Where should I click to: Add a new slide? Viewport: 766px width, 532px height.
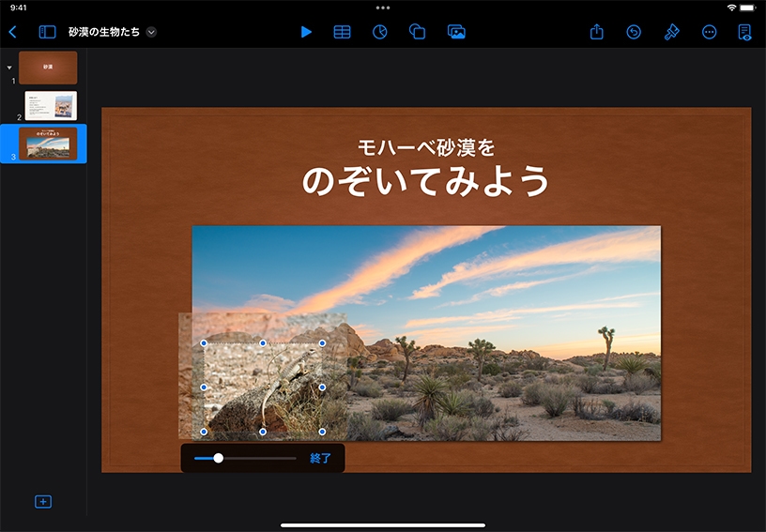coord(43,502)
